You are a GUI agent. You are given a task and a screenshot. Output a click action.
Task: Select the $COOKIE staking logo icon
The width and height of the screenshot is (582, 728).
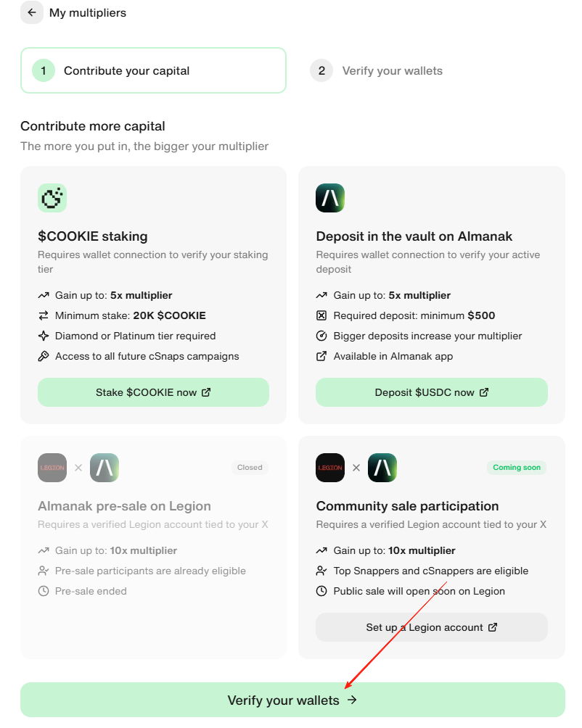pos(52,197)
